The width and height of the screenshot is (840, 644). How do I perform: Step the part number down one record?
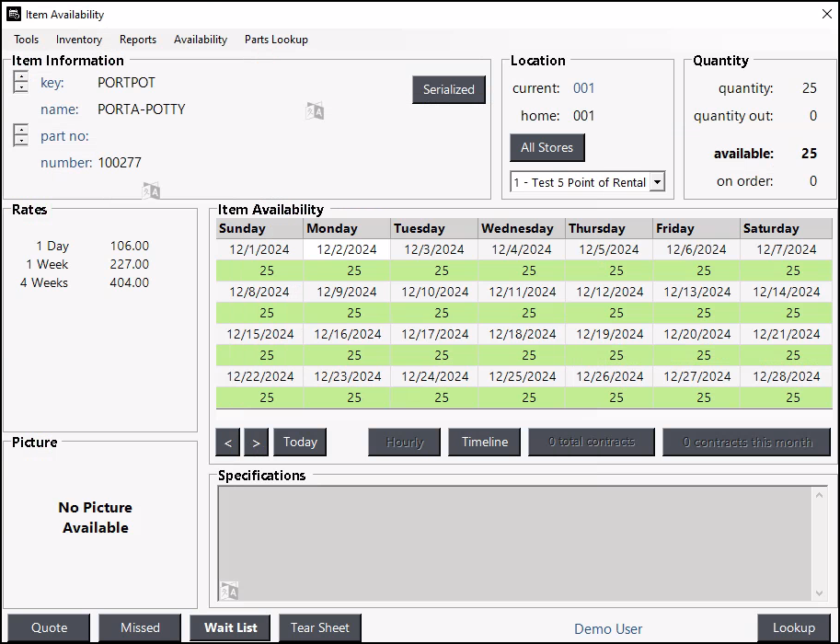click(22, 141)
